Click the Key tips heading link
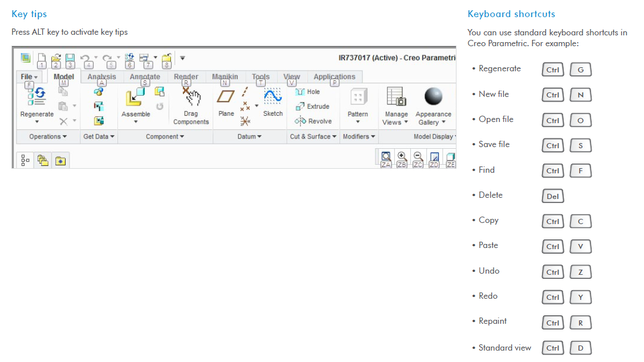Image resolution: width=644 pixels, height=362 pixels. pos(29,14)
